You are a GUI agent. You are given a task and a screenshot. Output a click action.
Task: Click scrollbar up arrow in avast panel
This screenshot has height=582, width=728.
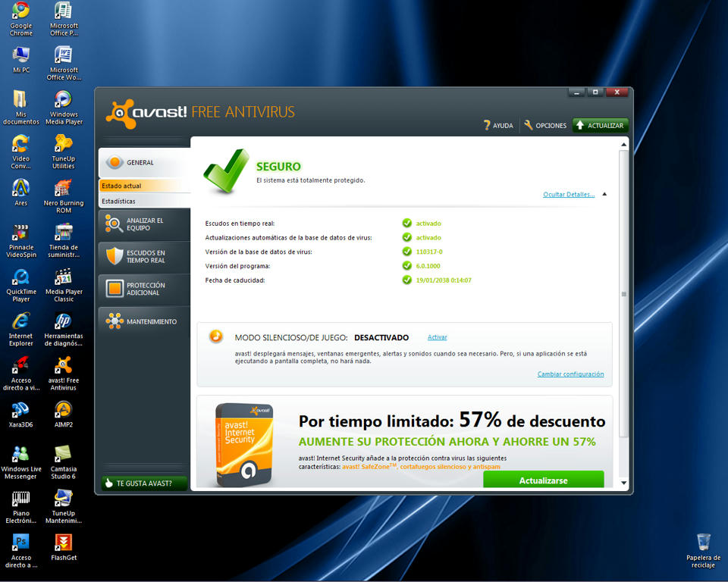pos(623,145)
